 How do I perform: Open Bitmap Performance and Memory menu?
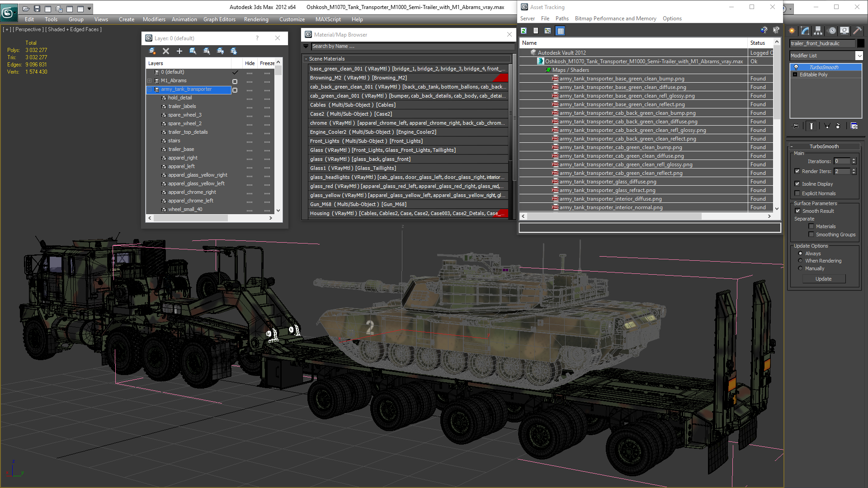pyautogui.click(x=615, y=19)
